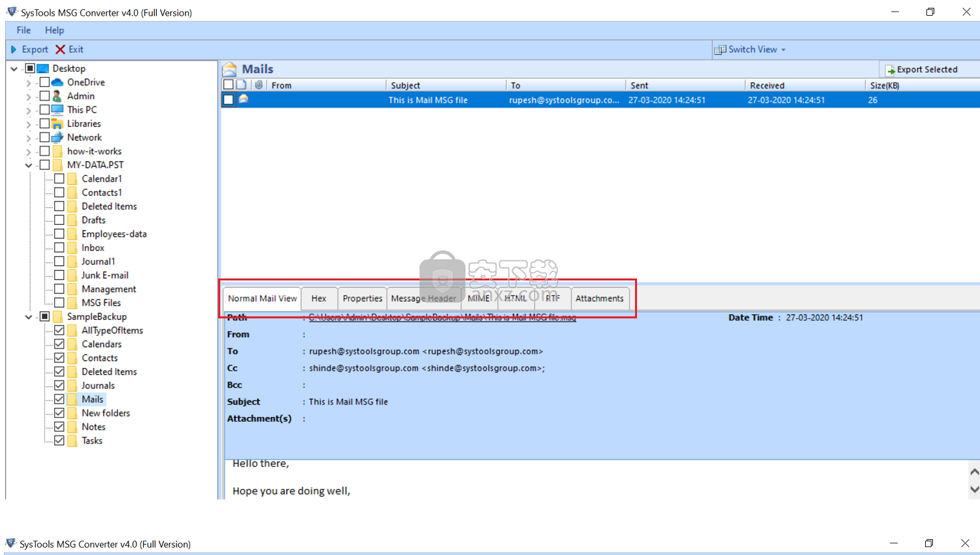Viewport: 980px width, 555px height.
Task: Select the Employees-data folder
Action: click(x=114, y=234)
